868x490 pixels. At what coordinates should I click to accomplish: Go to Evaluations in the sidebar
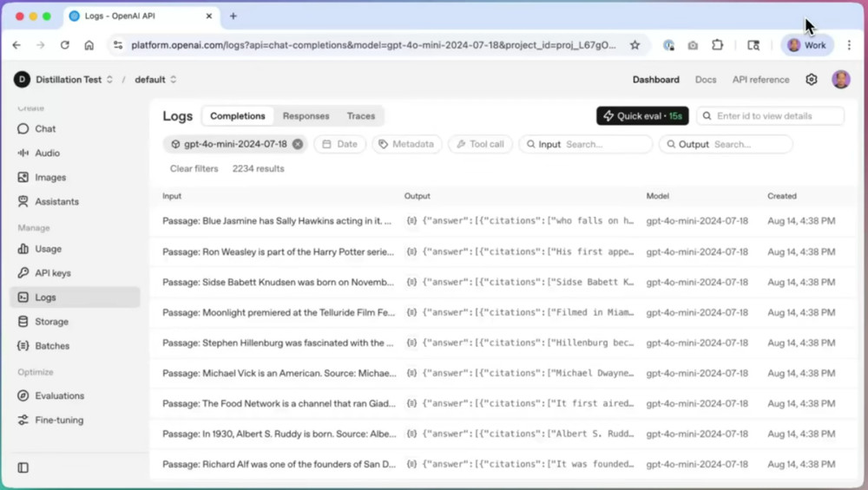click(x=59, y=395)
